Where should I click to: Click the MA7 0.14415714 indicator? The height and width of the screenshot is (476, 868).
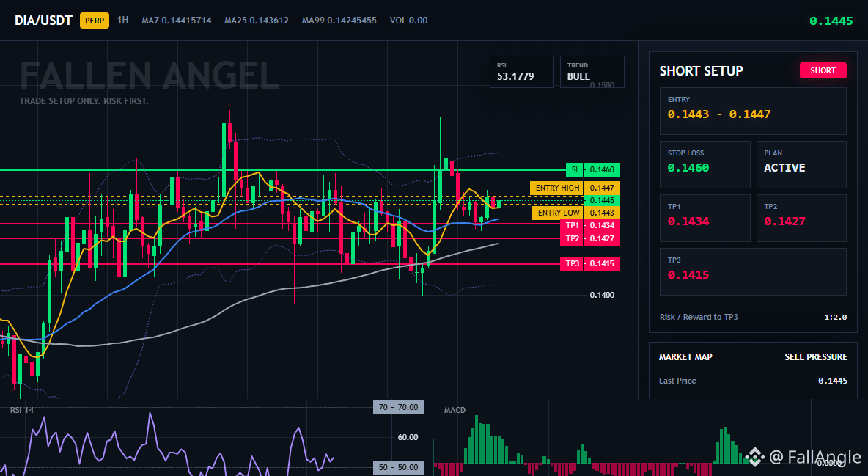point(177,21)
